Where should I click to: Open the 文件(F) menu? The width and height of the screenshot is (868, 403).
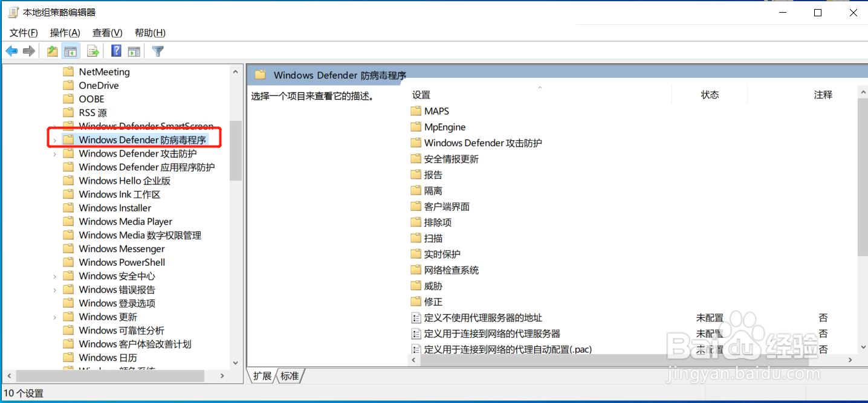click(x=24, y=33)
